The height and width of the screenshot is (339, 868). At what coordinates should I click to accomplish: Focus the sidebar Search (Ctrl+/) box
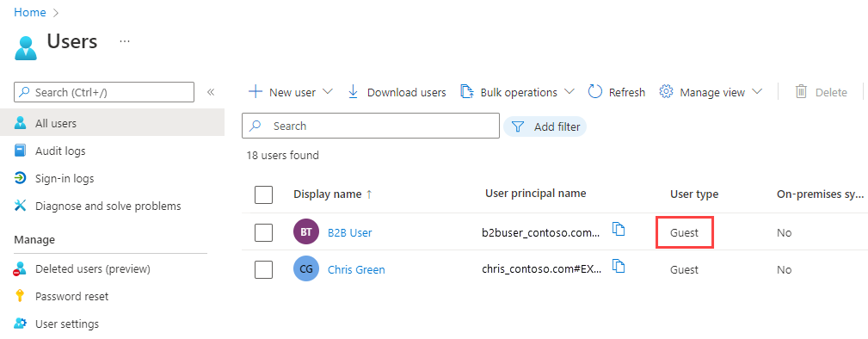[104, 93]
